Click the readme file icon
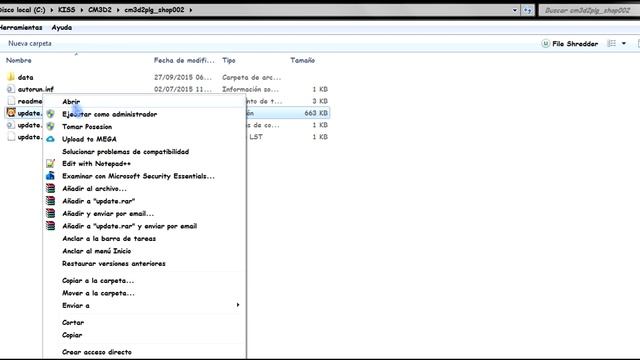 point(11,101)
